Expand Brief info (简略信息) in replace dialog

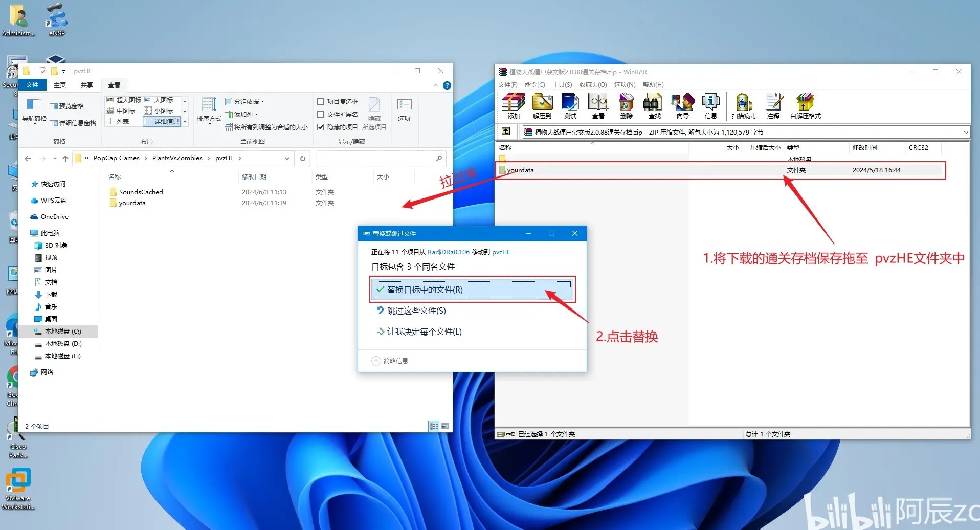[x=390, y=361]
